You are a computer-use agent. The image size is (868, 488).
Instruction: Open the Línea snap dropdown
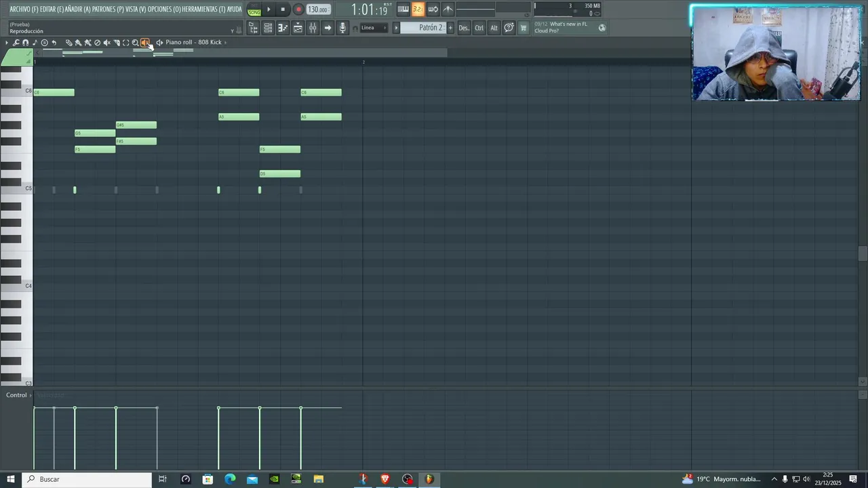(x=374, y=28)
